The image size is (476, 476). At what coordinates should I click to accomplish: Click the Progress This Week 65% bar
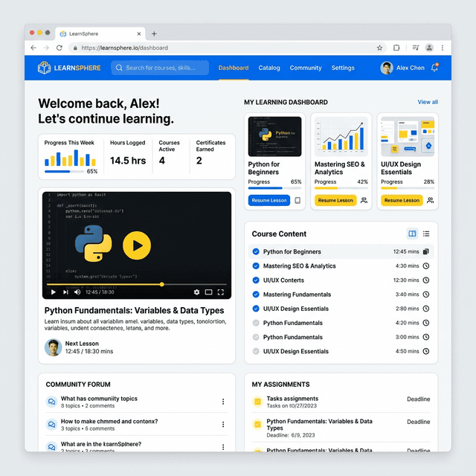pyautogui.click(x=64, y=172)
